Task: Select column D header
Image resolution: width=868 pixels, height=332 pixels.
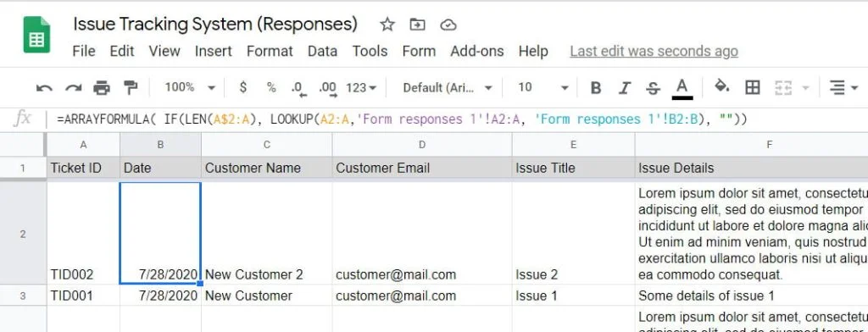Action: pyautogui.click(x=422, y=145)
